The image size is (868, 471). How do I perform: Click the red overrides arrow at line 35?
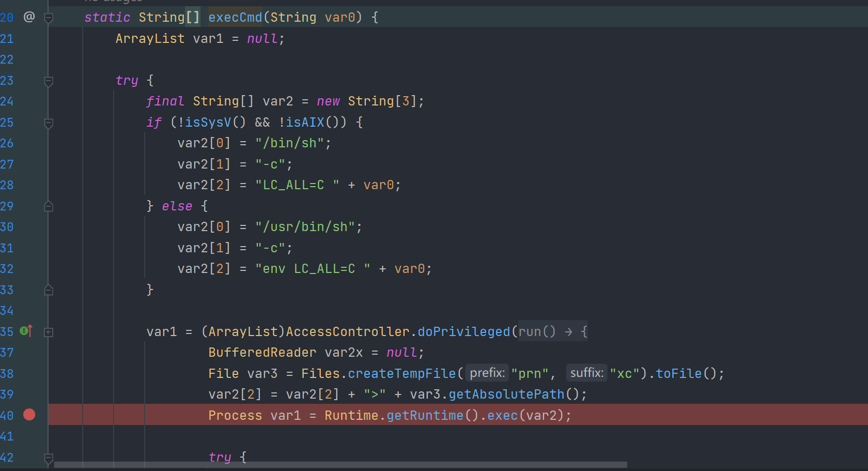pos(29,331)
